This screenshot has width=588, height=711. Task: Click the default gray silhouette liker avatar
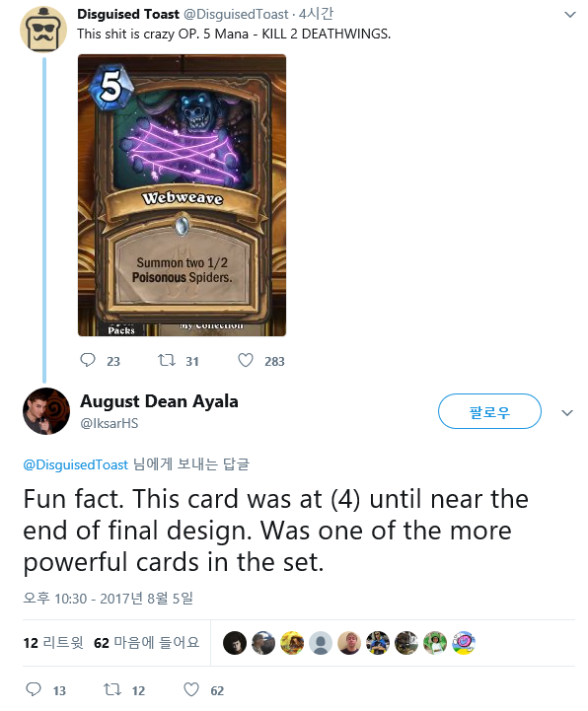321,643
